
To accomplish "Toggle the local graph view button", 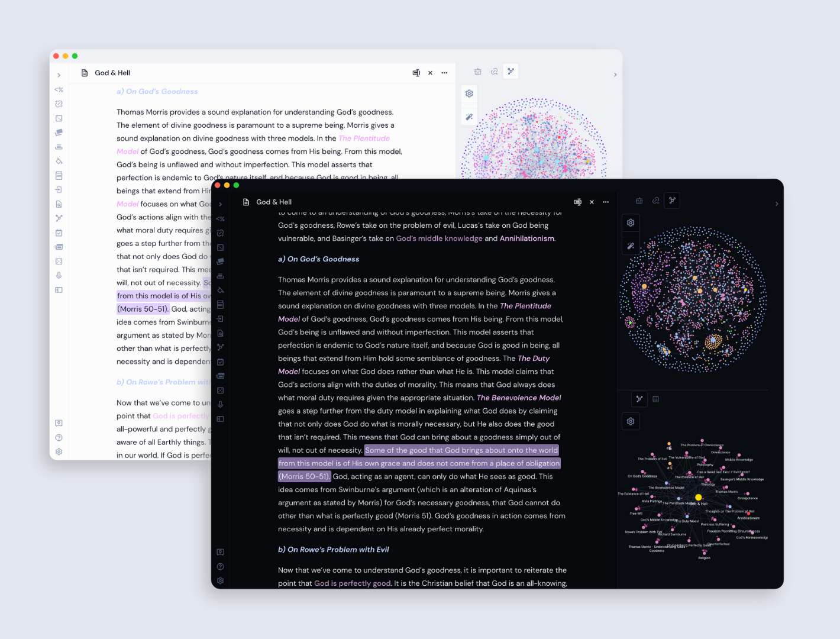I will tap(639, 399).
